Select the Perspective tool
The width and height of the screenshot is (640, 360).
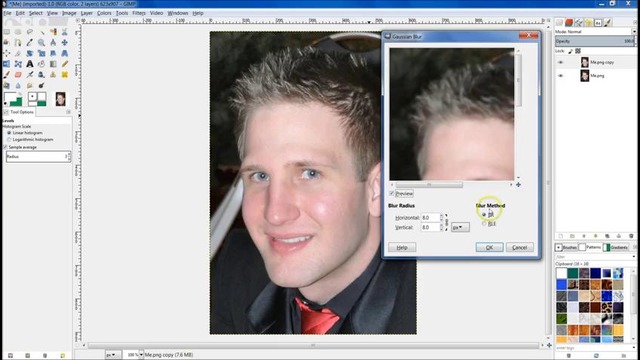point(64,53)
